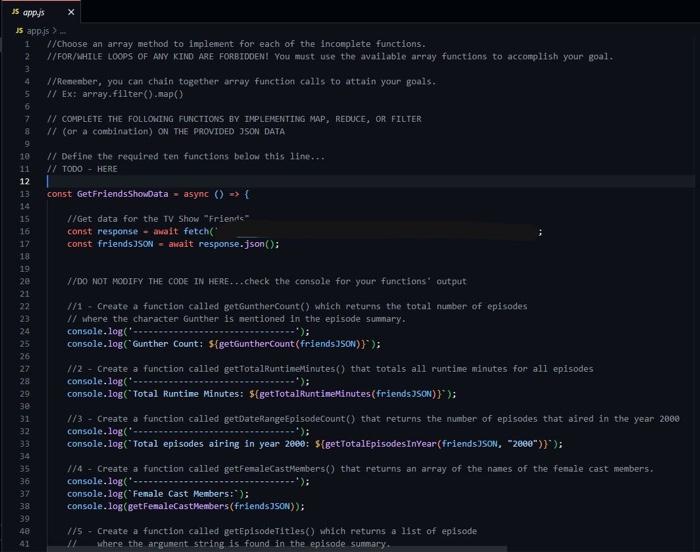Image resolution: width=700 pixels, height=552 pixels.
Task: Click the JS file icon on app.js tab
Action: [x=16, y=12]
